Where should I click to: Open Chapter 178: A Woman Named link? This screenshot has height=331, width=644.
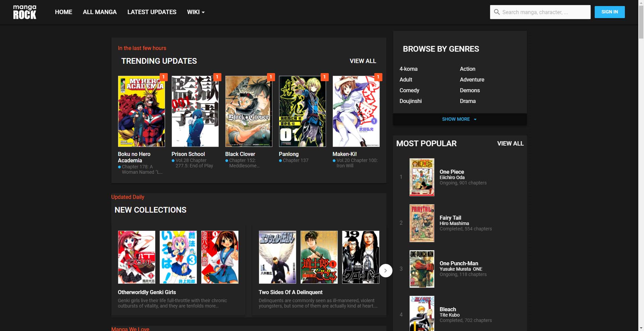point(142,169)
